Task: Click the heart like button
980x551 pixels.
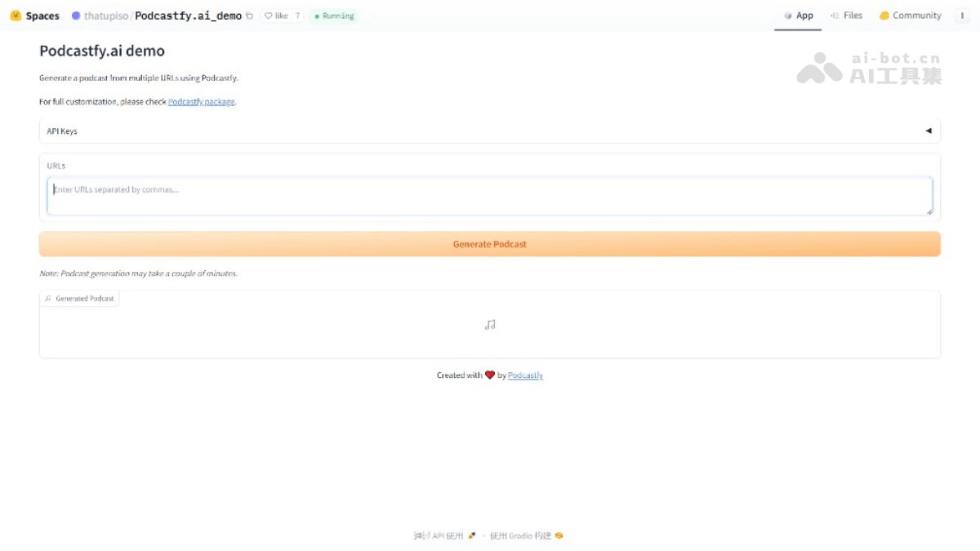Action: click(x=276, y=16)
